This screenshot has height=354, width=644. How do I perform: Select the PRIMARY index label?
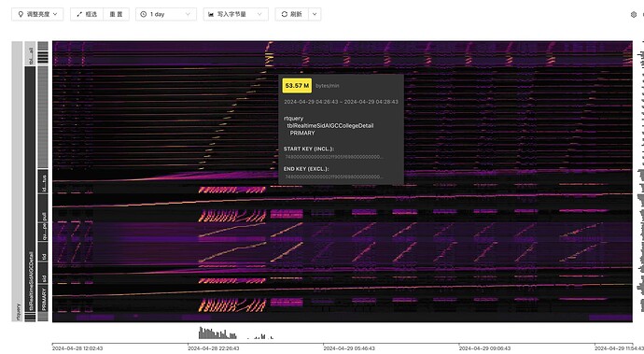click(43, 299)
